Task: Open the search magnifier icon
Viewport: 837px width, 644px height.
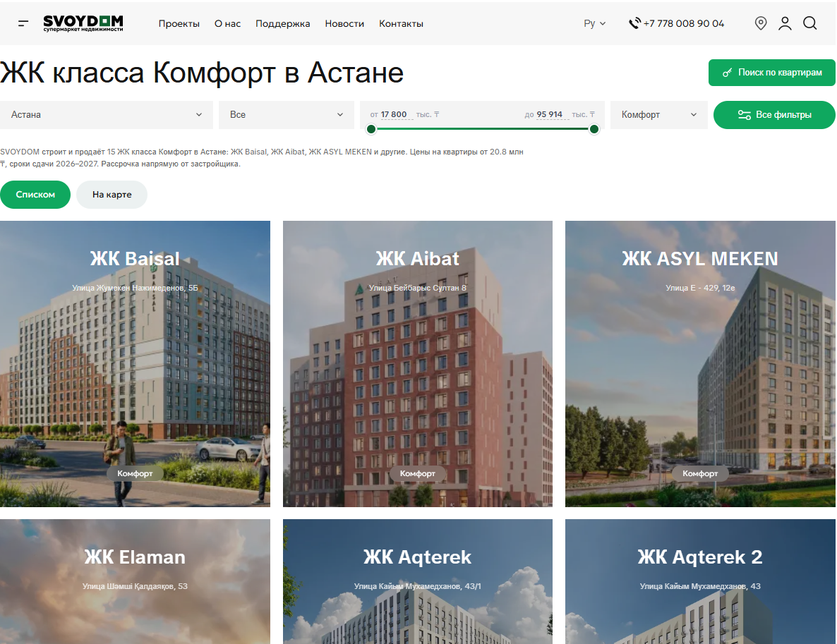Action: (809, 23)
